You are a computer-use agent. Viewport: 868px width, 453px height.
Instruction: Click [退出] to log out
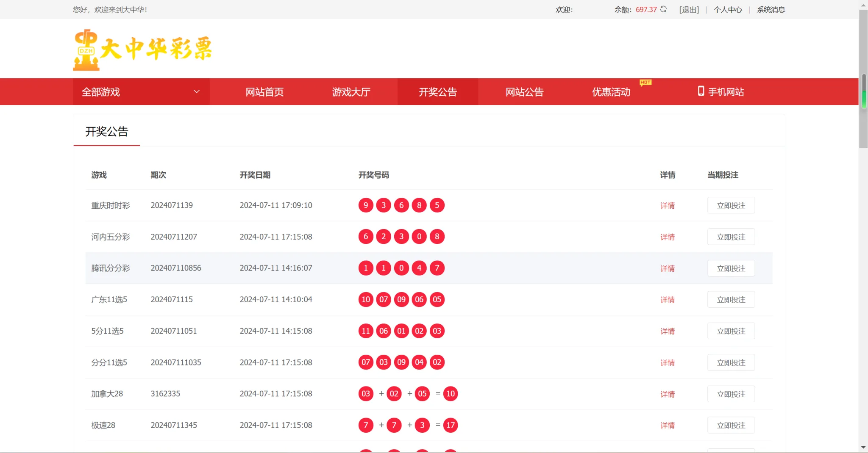point(689,9)
